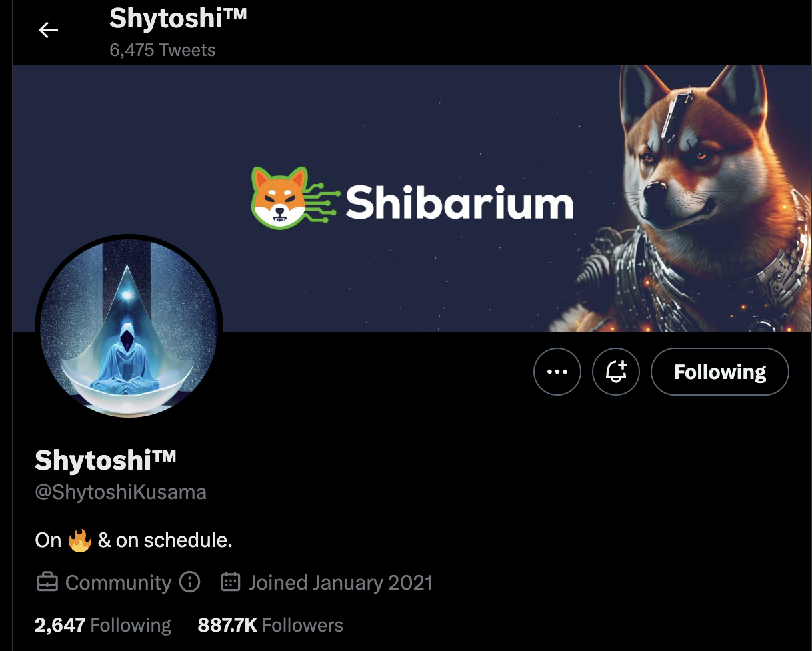
Task: Open the three-dots more options menu
Action: pyautogui.click(x=557, y=372)
